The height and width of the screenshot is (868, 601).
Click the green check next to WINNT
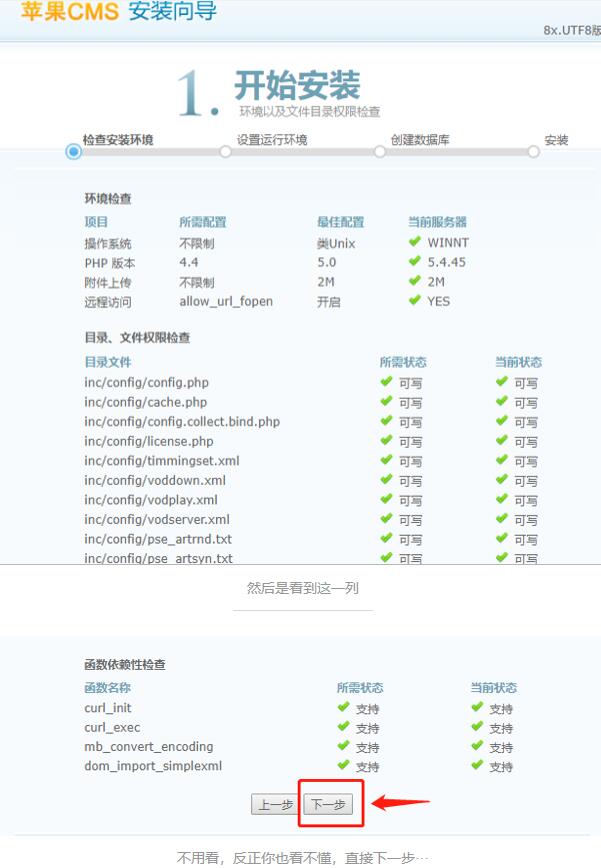[415, 241]
